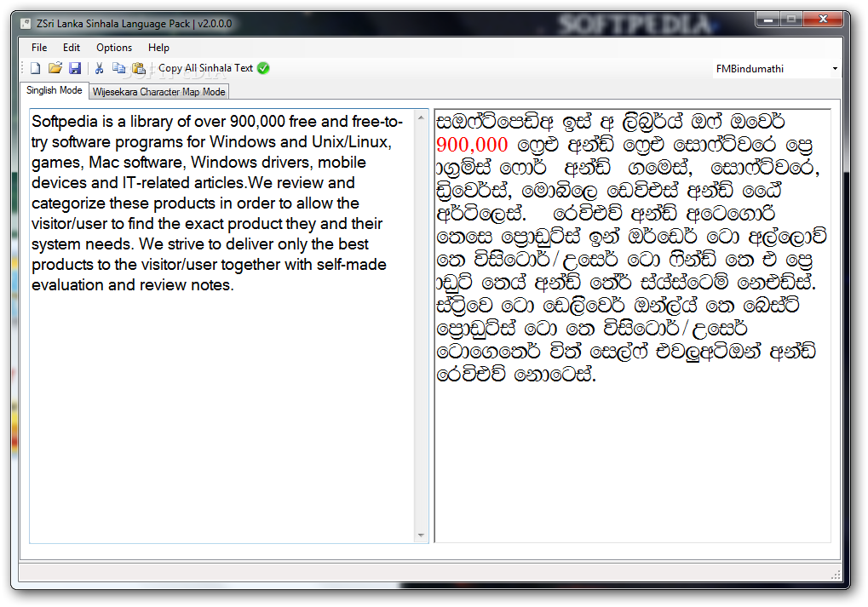
Task: Click the New document icon
Action: pos(36,68)
